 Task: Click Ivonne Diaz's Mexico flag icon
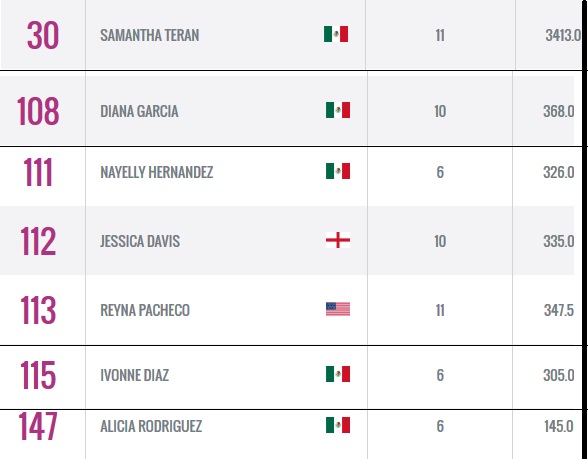pos(338,374)
